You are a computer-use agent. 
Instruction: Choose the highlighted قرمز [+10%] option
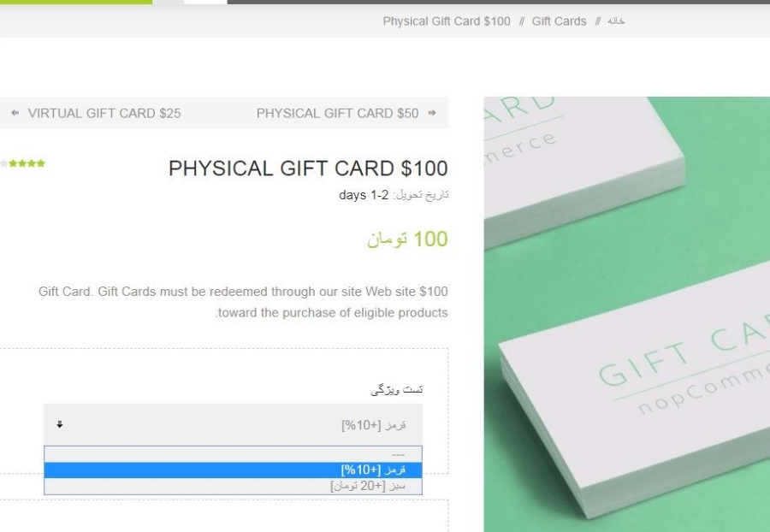pyautogui.click(x=233, y=470)
